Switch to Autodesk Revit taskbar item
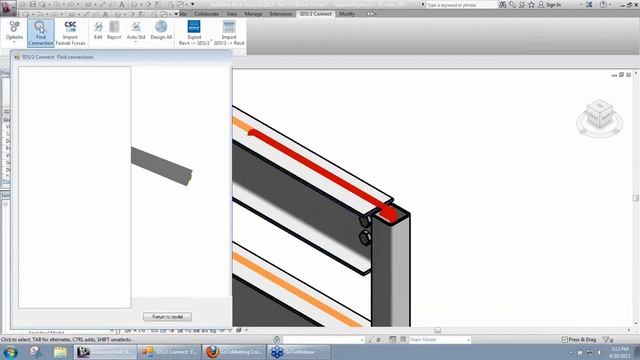The width and height of the screenshot is (640, 360). 104,352
